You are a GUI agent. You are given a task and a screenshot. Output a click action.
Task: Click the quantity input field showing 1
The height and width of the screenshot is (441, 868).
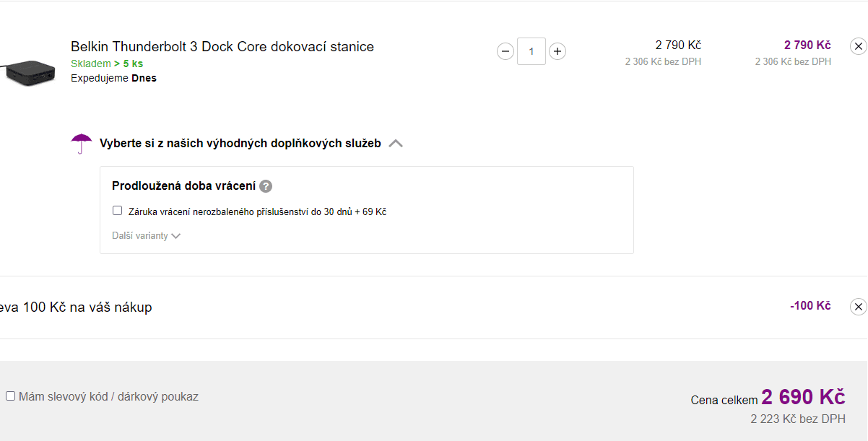point(531,51)
